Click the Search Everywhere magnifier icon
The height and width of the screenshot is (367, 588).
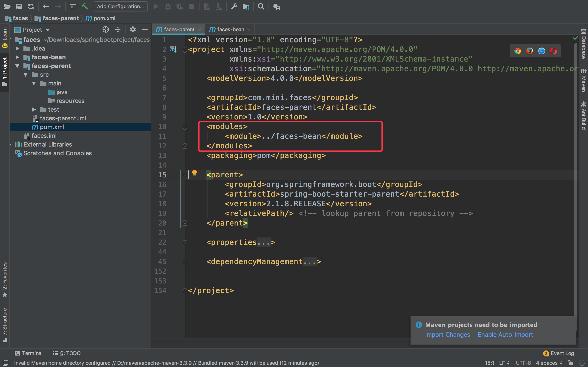pyautogui.click(x=261, y=7)
